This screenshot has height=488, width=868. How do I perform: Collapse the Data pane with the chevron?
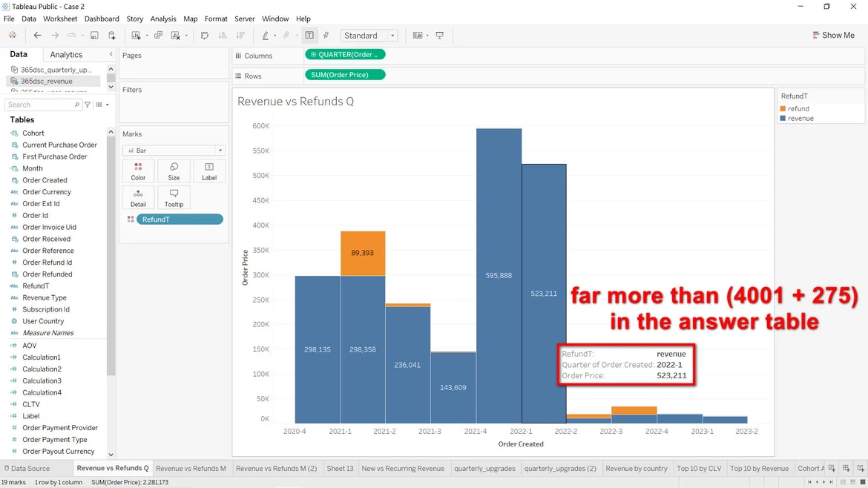pyautogui.click(x=111, y=55)
